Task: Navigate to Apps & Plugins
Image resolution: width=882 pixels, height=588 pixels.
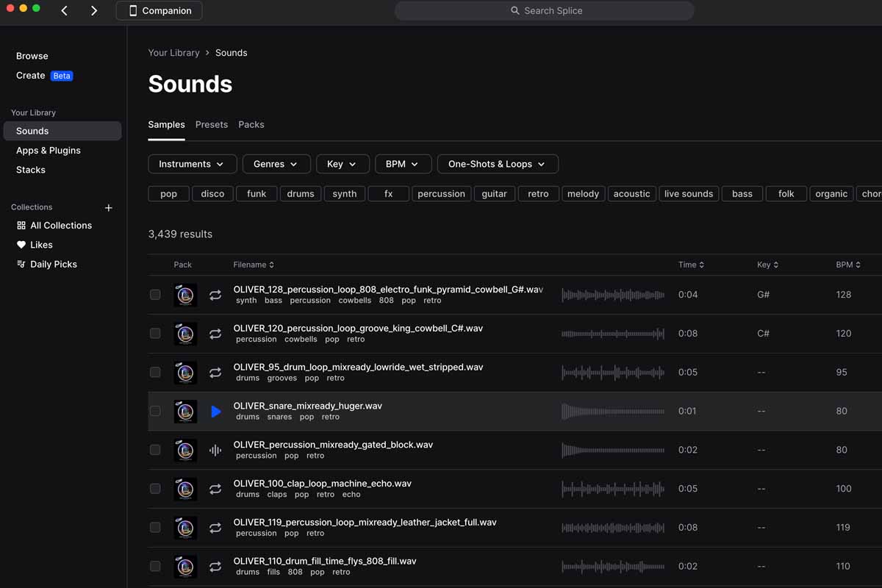Action: (x=49, y=150)
